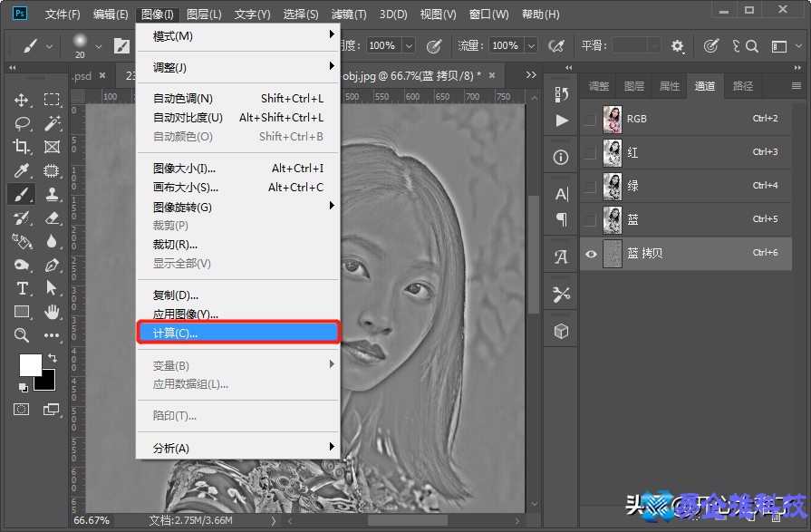
Task: Open the 3D panel cube icon
Action: (560, 331)
